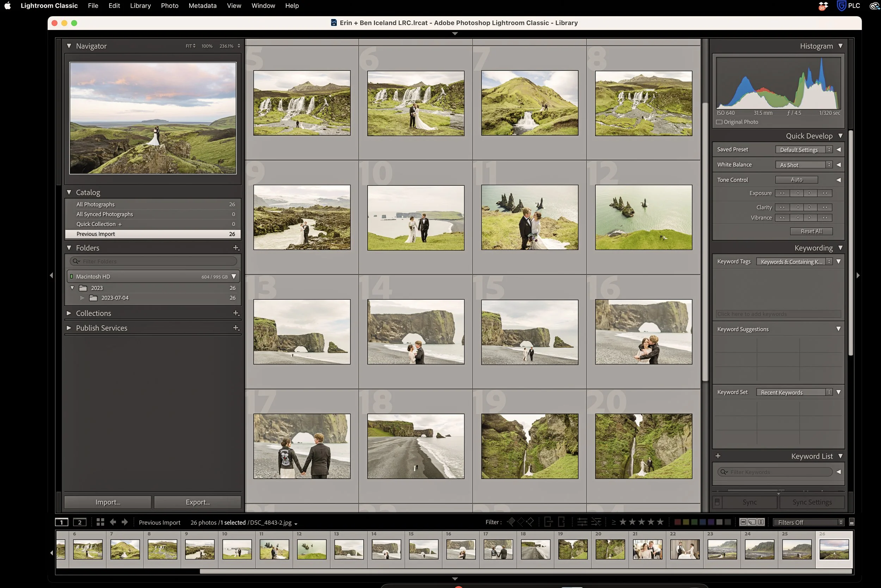This screenshot has height=588, width=881.
Task: Go back with the filmstrip left arrow
Action: pos(113,522)
